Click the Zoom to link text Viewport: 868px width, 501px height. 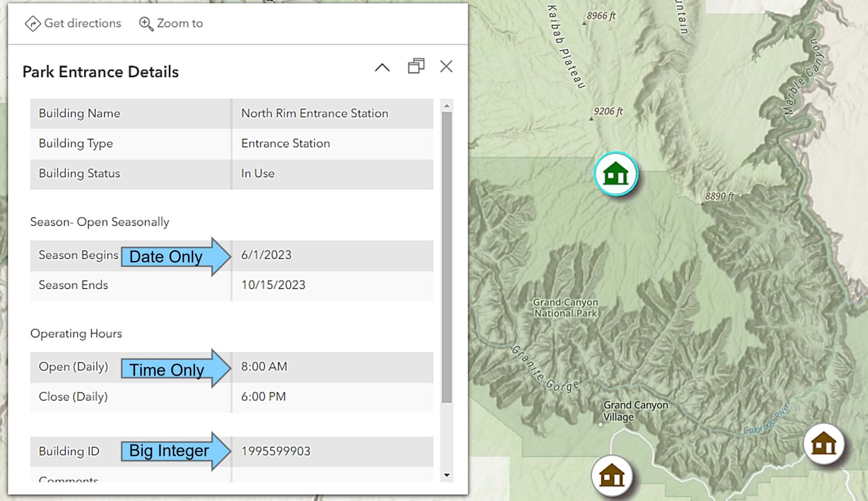point(180,23)
